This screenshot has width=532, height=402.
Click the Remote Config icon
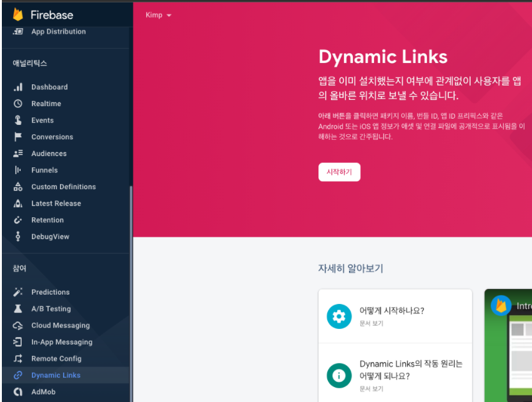(18, 358)
